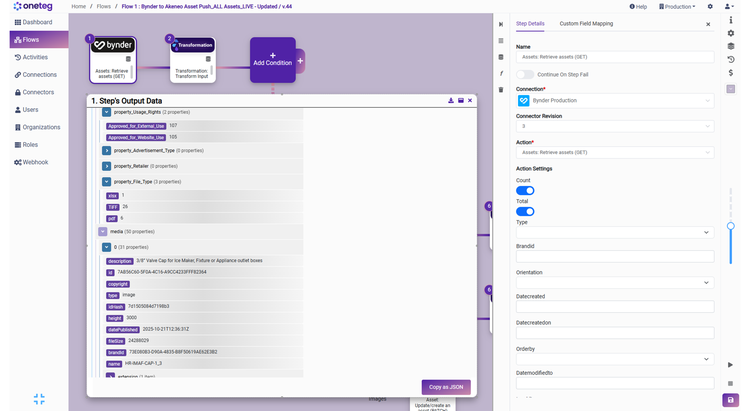View output data icon on Bynder step

click(128, 59)
